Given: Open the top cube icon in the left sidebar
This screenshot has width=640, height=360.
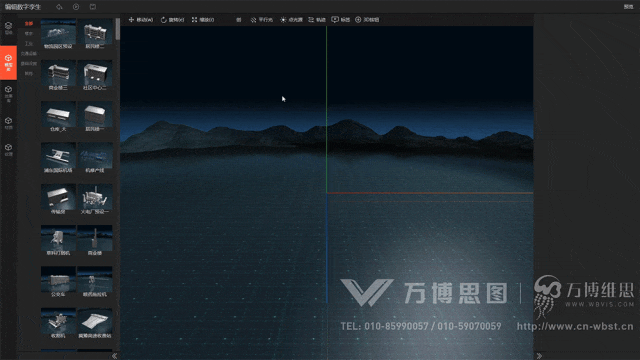Looking at the screenshot, I should pos(8,28).
